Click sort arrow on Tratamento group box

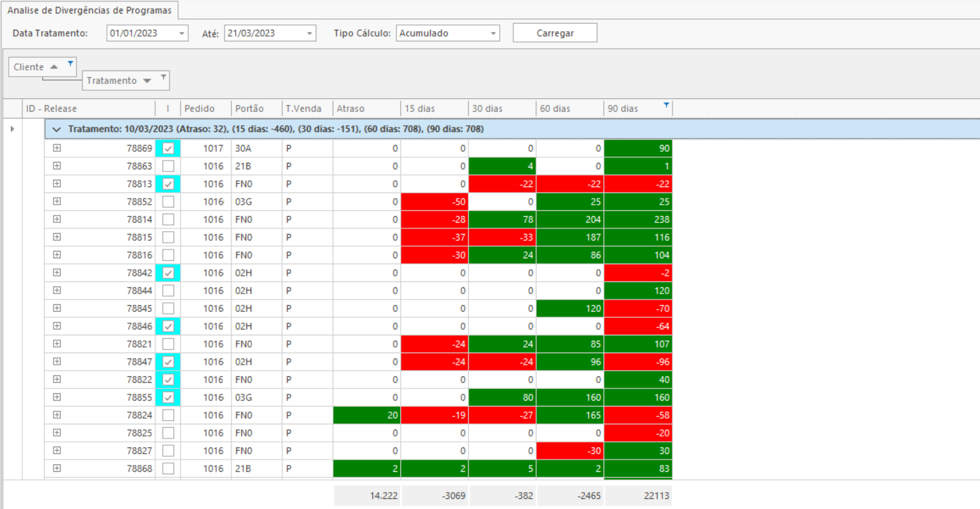pos(147,81)
